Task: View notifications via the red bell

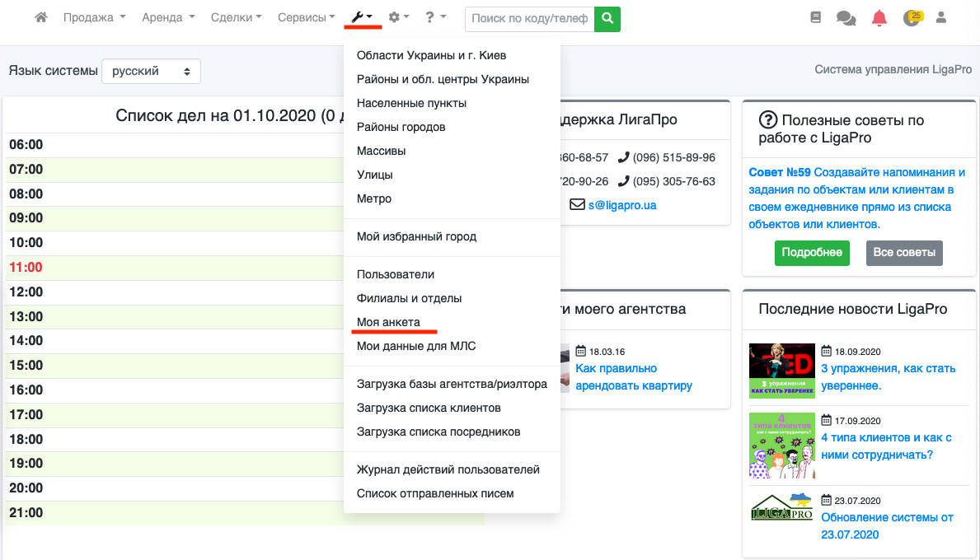Action: click(879, 18)
